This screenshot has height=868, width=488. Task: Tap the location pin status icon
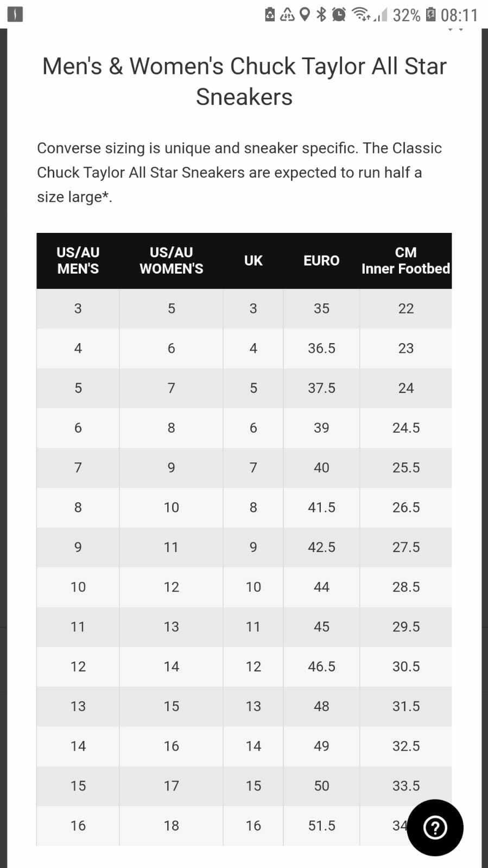305,15
